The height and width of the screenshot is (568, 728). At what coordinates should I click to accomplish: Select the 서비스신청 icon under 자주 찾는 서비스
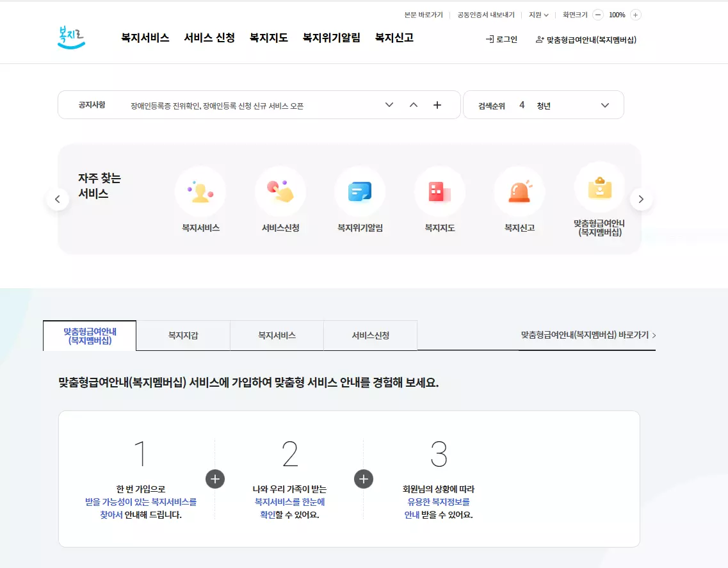280,191
